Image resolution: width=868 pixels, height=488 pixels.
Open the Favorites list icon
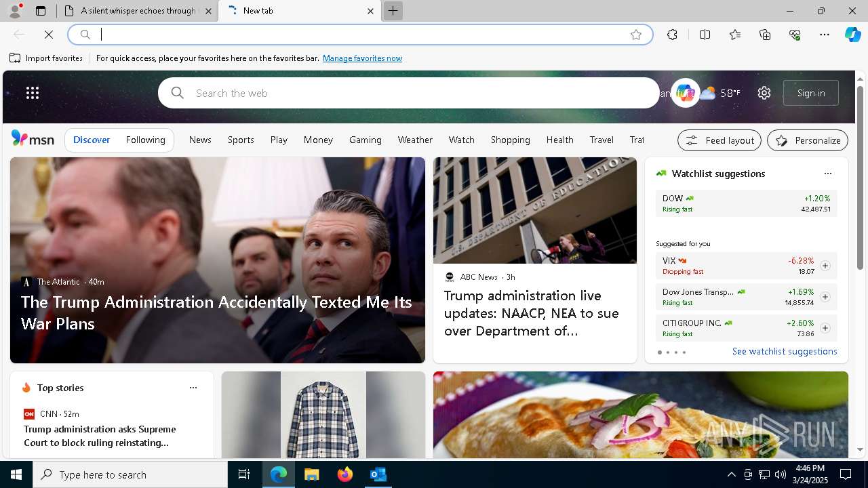(735, 35)
